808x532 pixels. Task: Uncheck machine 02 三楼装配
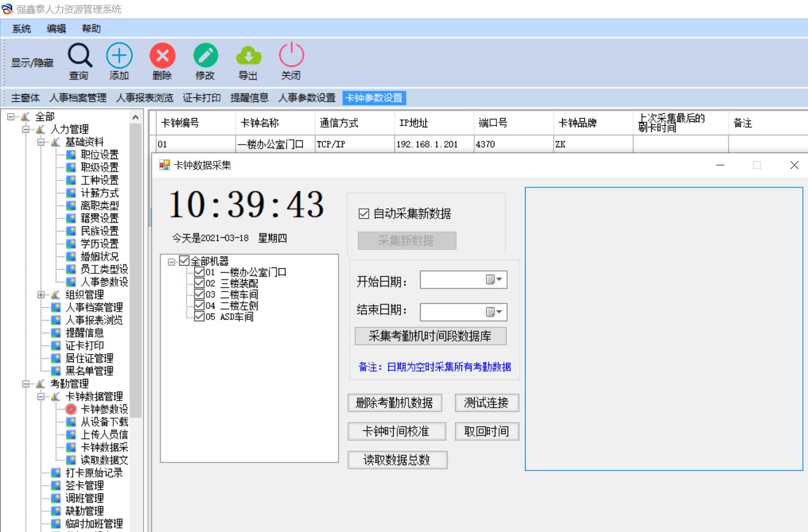point(199,284)
